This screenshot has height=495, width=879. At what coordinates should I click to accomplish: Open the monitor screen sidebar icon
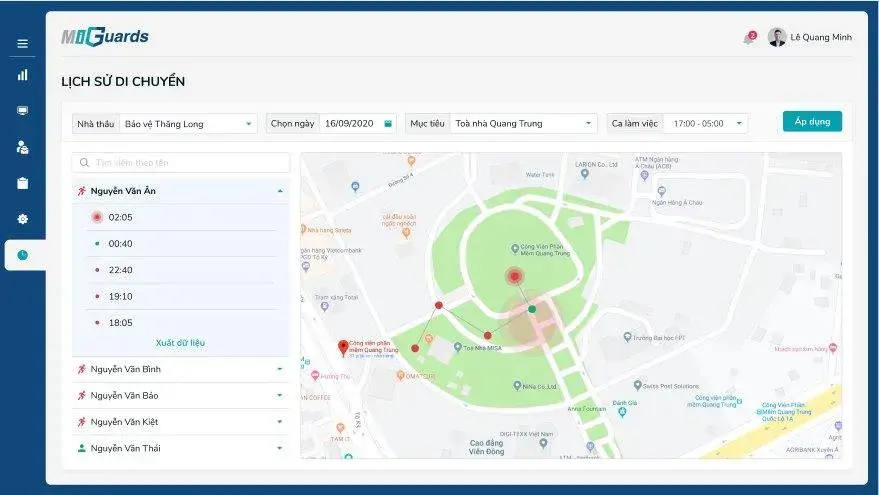tap(22, 110)
